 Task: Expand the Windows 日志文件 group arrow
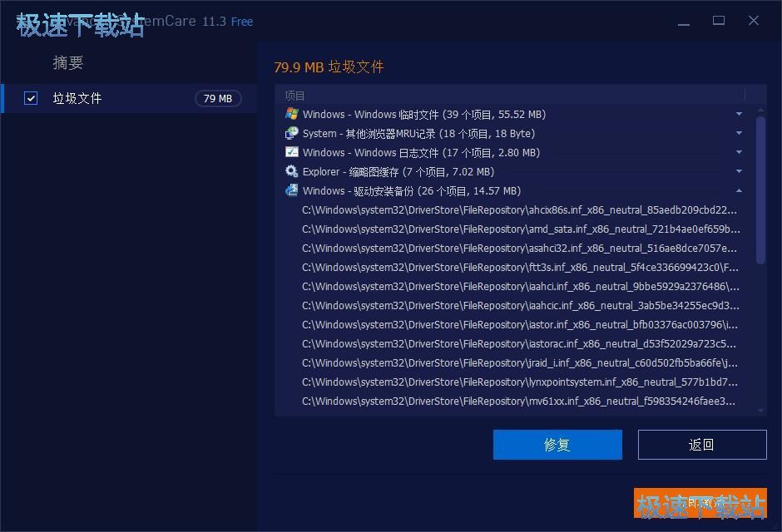pyautogui.click(x=739, y=152)
